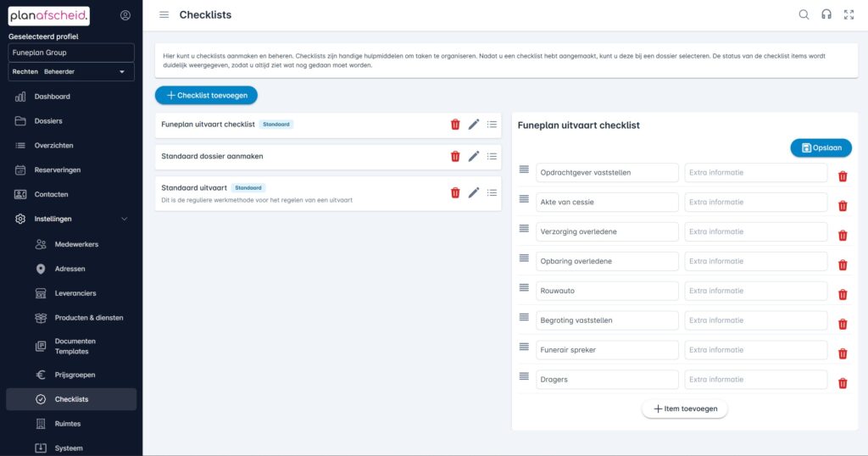Click the Checklist toevoegen button

tap(206, 96)
